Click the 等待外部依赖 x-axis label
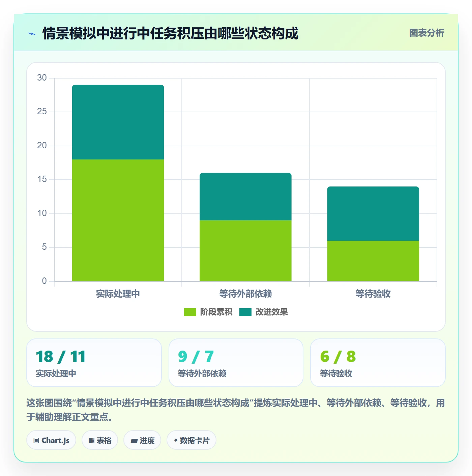Image resolution: width=472 pixels, height=476 pixels. pos(245,294)
